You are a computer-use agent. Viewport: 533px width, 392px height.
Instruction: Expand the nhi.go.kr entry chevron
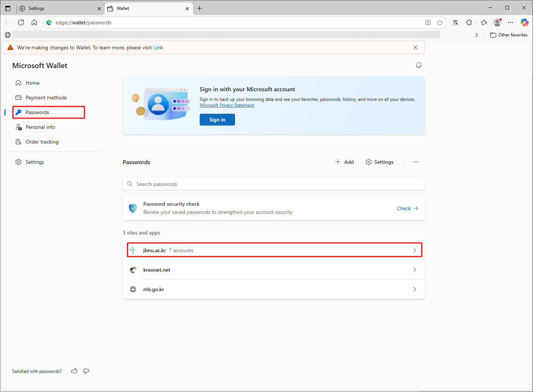[415, 289]
